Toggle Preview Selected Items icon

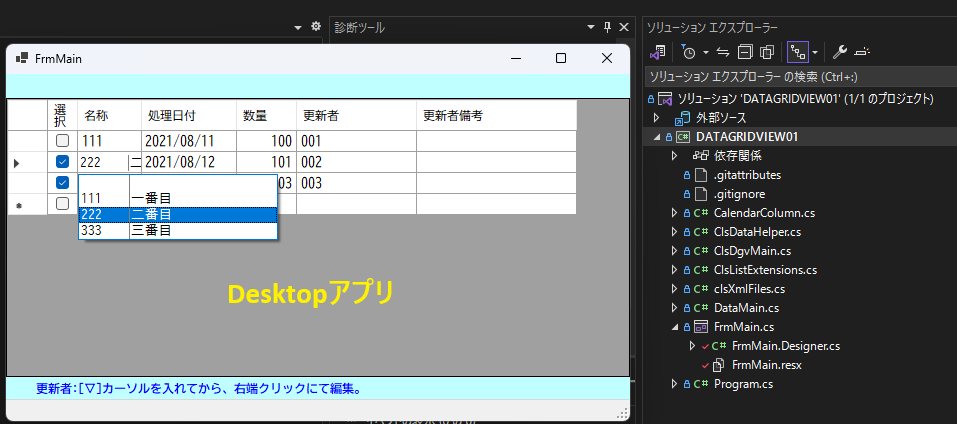click(x=861, y=52)
